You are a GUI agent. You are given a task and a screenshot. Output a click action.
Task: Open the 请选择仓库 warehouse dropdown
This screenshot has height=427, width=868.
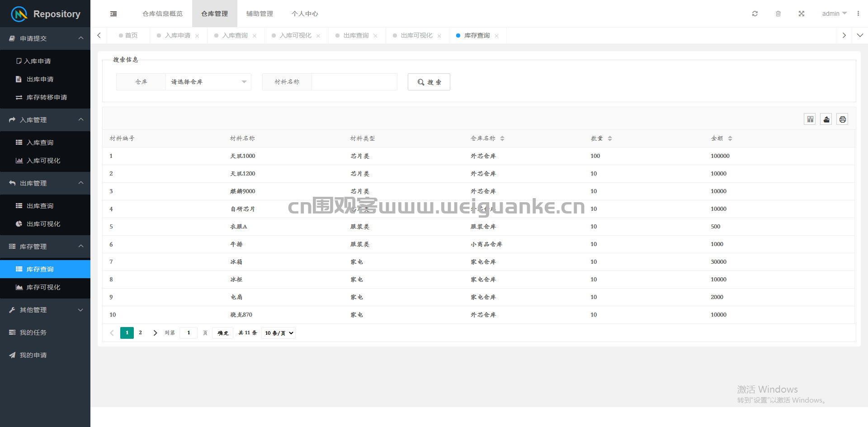(x=208, y=82)
